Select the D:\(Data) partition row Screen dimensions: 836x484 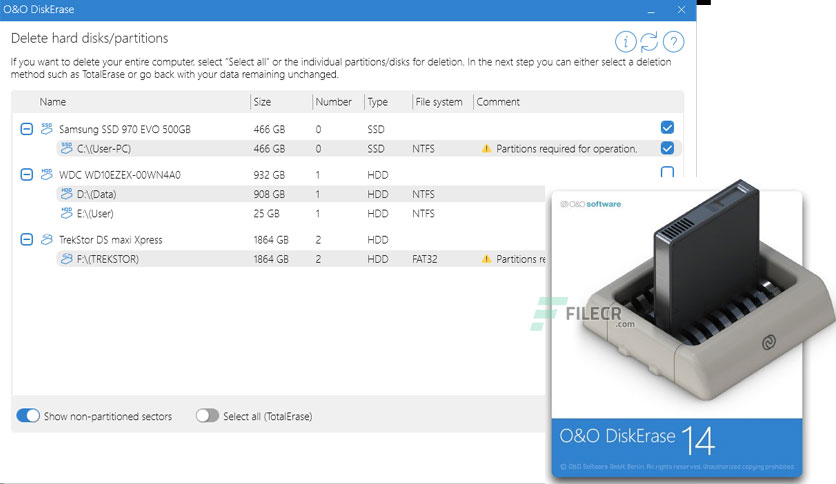point(301,194)
